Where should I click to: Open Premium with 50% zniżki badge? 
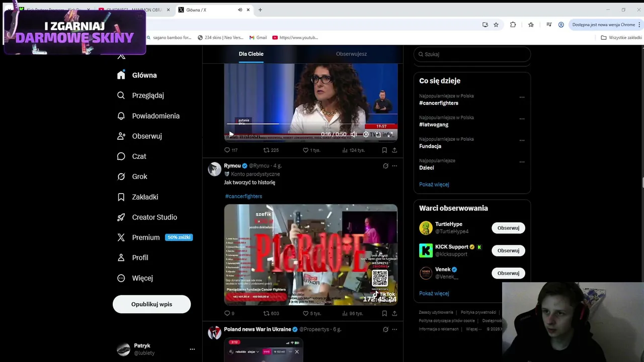pos(154,237)
